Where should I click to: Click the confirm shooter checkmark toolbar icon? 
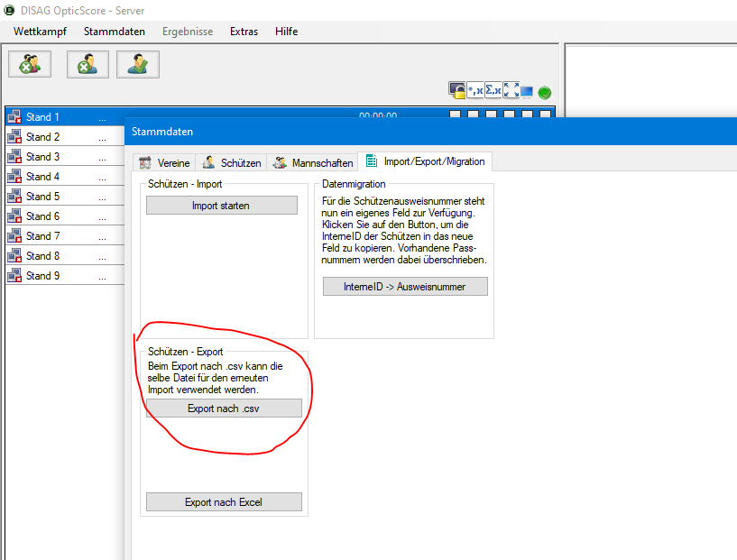point(137,64)
